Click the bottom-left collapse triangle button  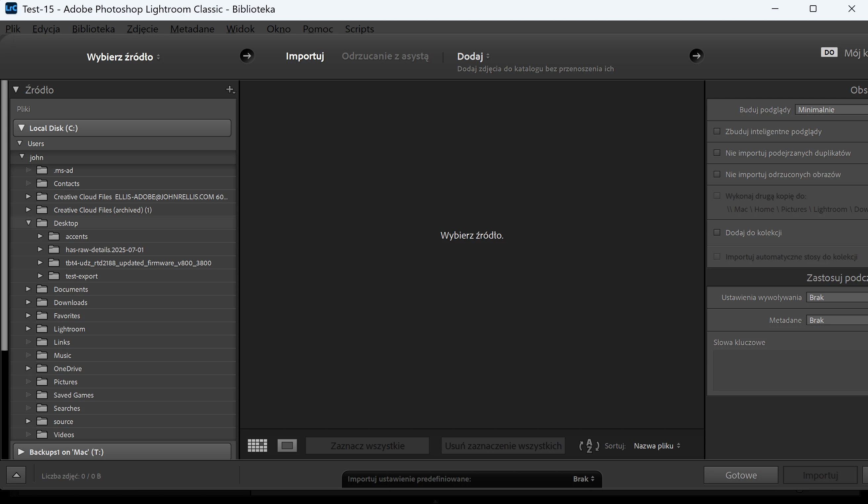coord(16,475)
